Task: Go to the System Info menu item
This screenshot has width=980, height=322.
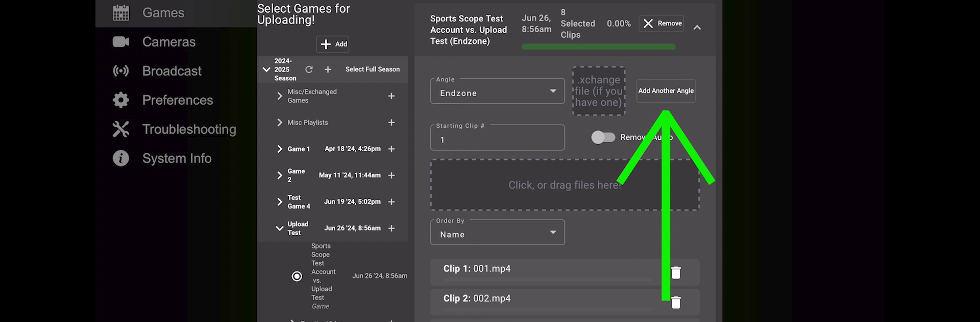Action: (x=177, y=158)
